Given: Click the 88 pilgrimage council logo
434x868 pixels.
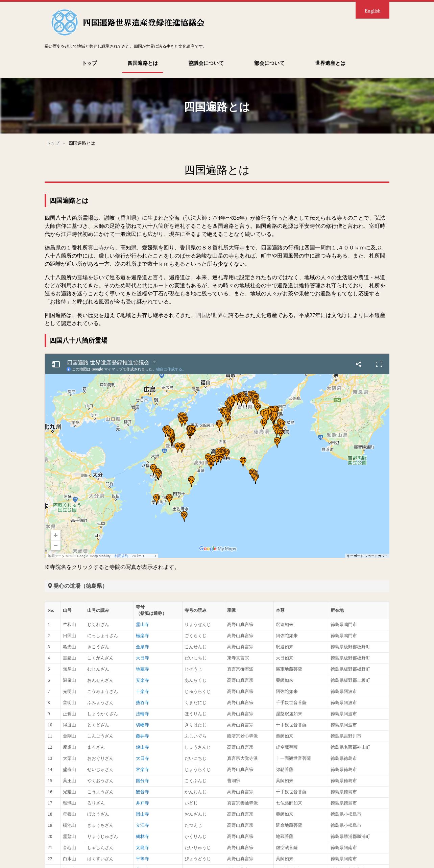Looking at the screenshot, I should point(64,22).
